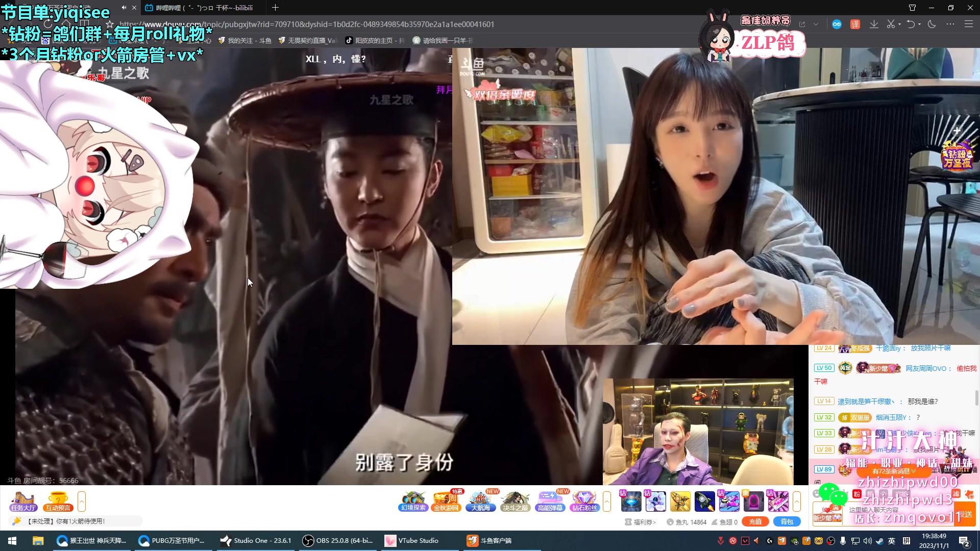
Task: Click the orange translate 译 icon
Action: pos(855,24)
